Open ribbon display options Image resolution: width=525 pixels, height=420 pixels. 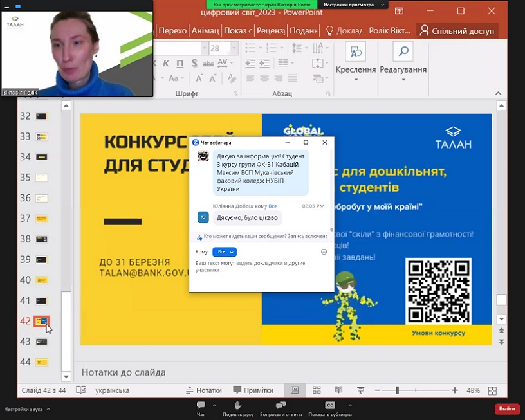[399, 11]
